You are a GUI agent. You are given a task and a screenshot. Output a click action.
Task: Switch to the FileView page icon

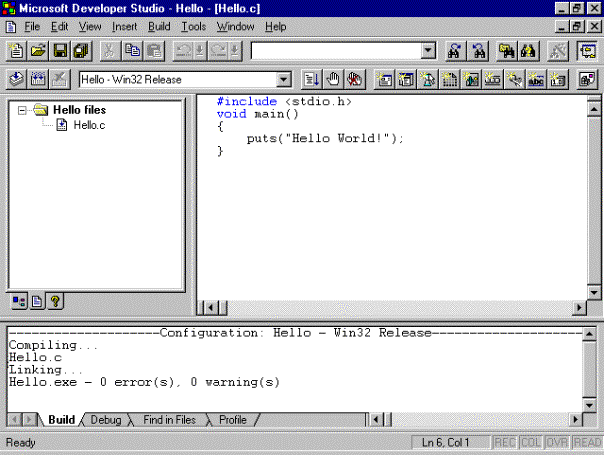tap(37, 300)
